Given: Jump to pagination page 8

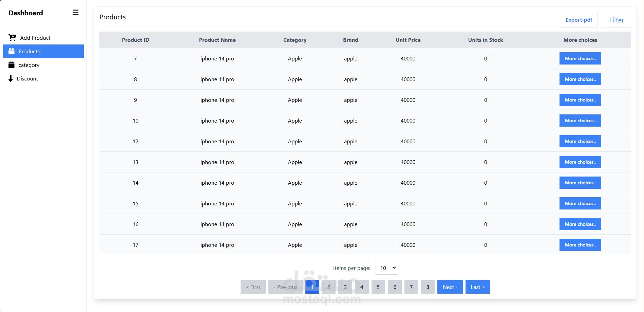Looking at the screenshot, I should 428,287.
